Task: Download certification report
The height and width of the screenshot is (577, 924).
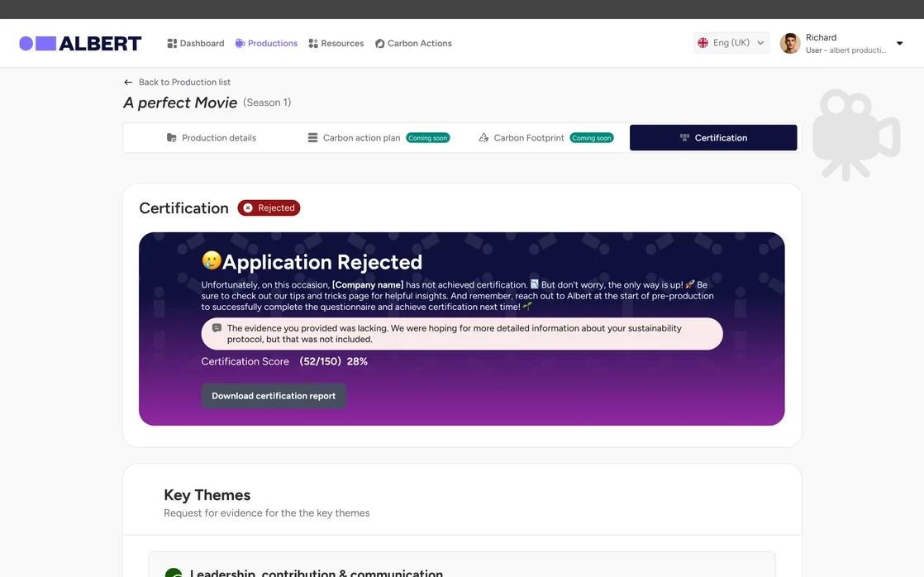Action: pos(274,395)
